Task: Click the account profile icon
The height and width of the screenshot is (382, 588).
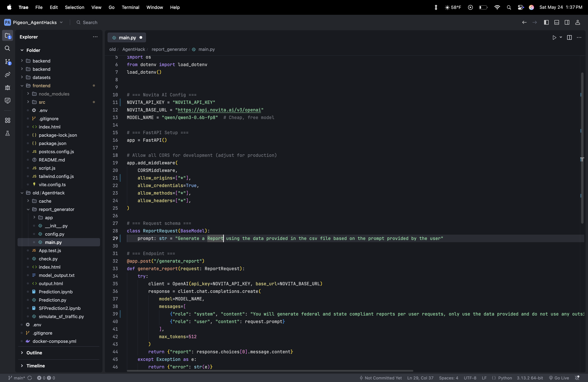Action: (578, 23)
